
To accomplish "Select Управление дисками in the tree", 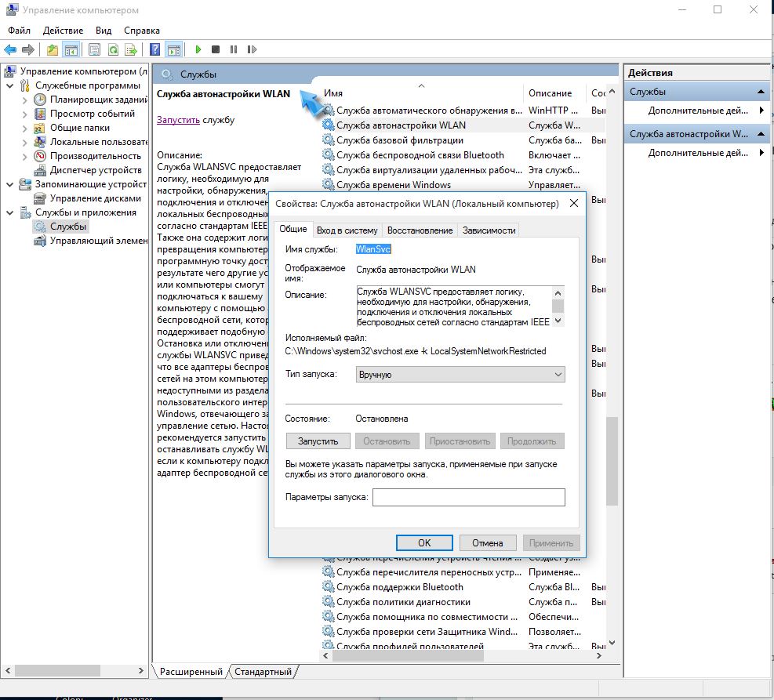I will (95, 198).
